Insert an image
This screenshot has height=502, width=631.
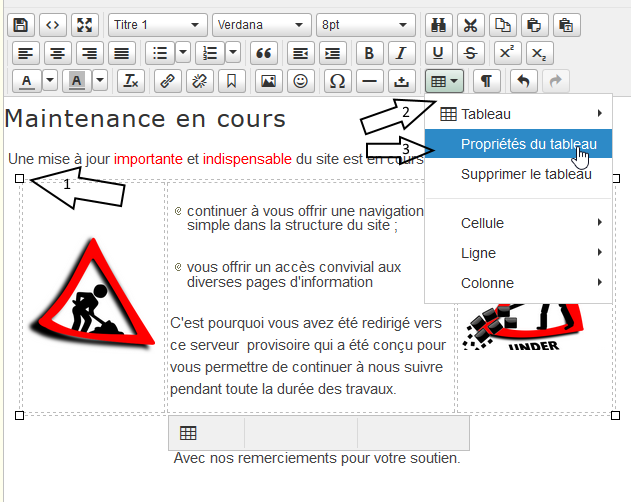click(268, 81)
